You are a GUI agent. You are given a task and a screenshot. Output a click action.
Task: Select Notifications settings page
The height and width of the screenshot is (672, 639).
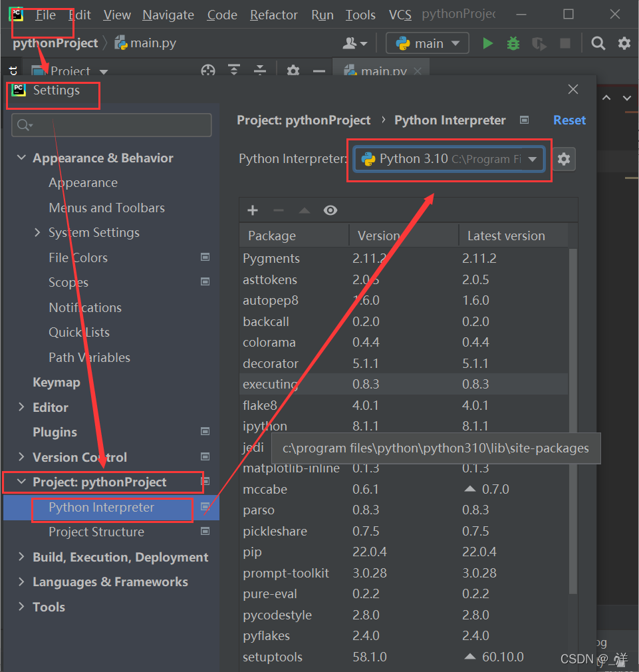click(85, 307)
